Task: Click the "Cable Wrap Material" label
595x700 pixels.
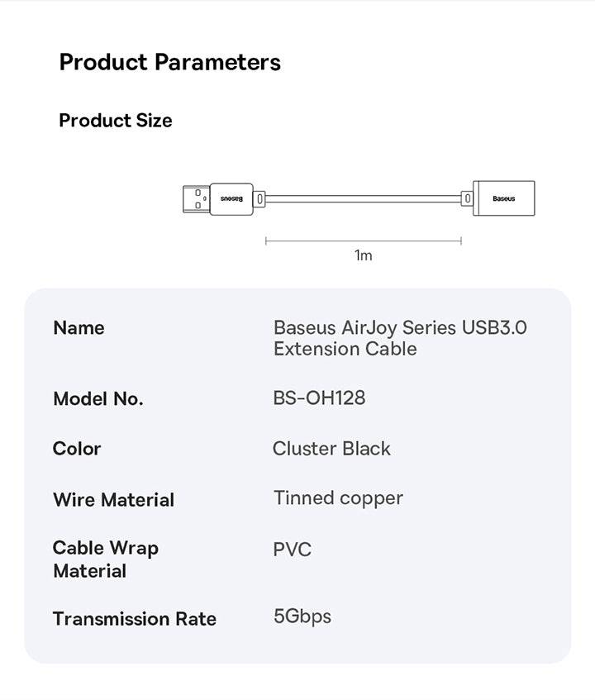Action: [x=105, y=560]
